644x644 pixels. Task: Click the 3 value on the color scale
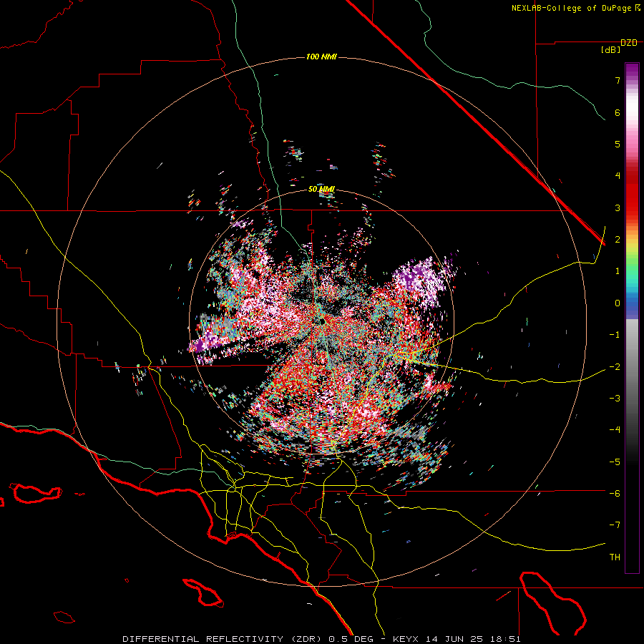coord(618,208)
